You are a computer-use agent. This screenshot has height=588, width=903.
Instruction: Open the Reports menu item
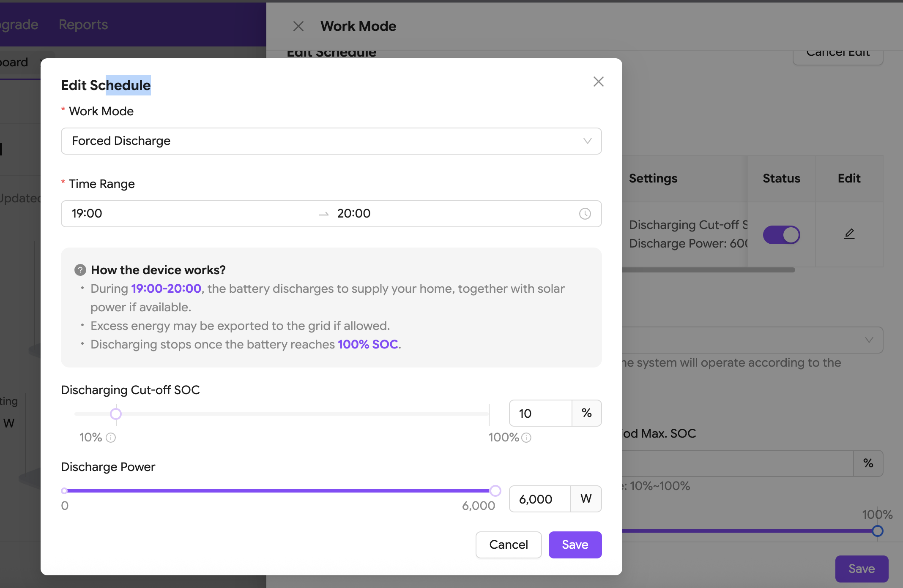[x=83, y=24]
